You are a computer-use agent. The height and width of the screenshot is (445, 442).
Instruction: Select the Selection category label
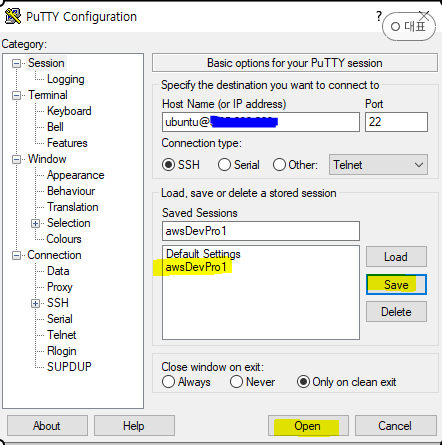coord(68,223)
